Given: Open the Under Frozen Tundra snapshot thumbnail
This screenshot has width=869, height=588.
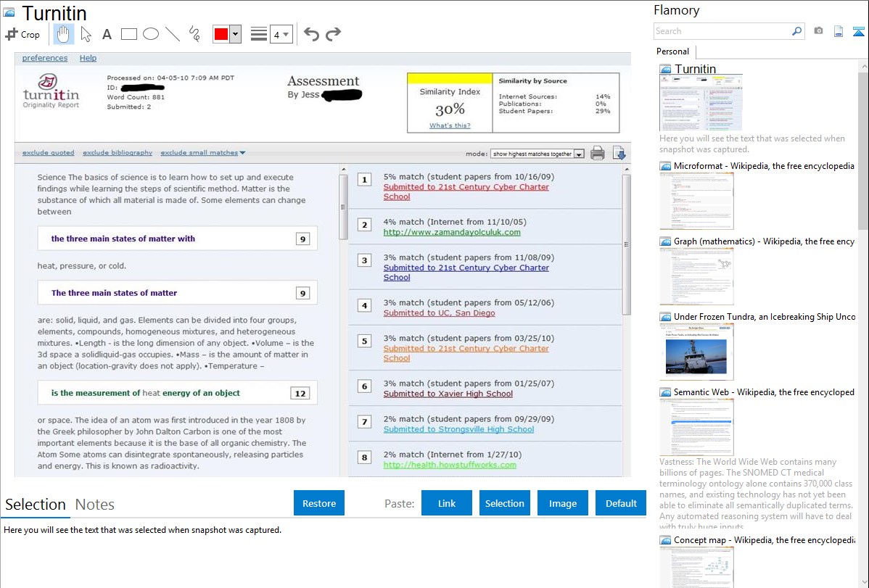Looking at the screenshot, I should 696,352.
